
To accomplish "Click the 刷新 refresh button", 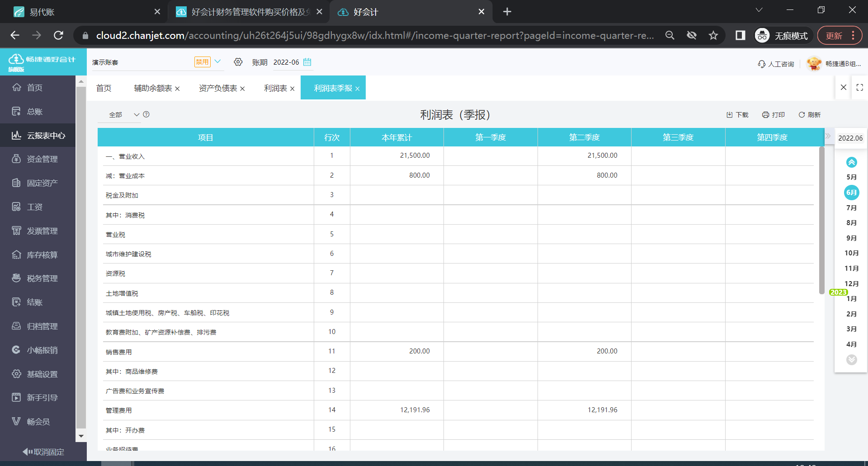I will (809, 114).
